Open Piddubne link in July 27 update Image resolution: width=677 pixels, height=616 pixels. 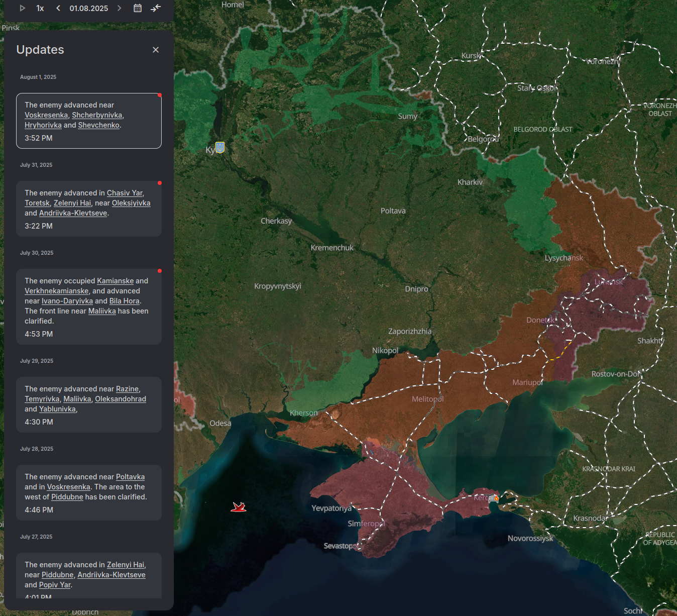pos(58,575)
